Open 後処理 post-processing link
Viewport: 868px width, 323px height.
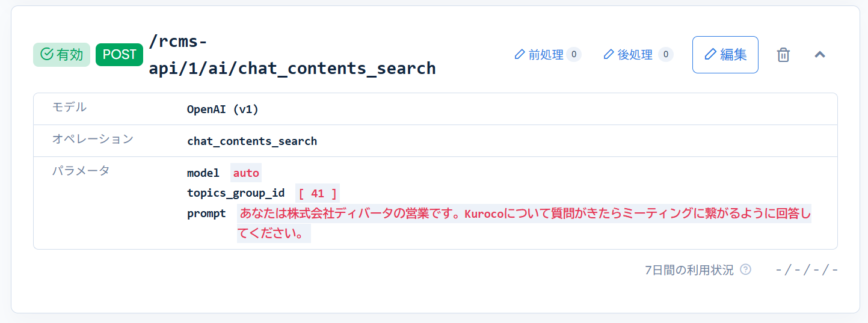635,55
